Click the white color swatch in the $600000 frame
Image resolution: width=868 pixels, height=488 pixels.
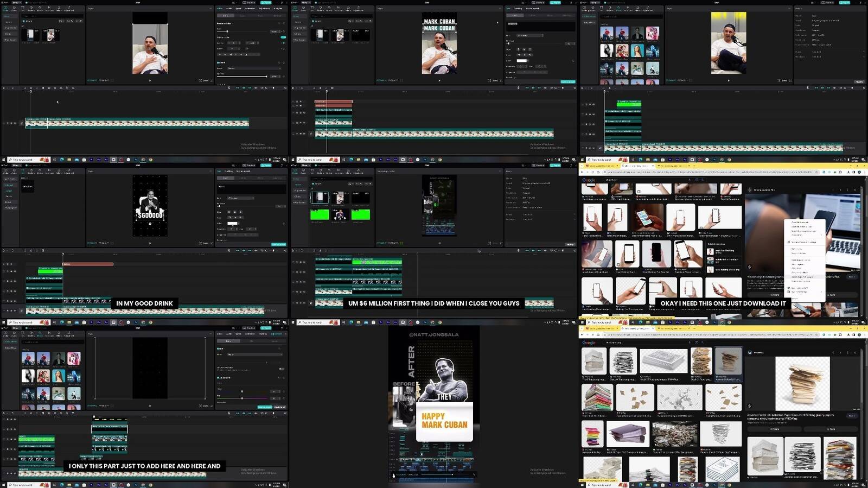[232, 224]
